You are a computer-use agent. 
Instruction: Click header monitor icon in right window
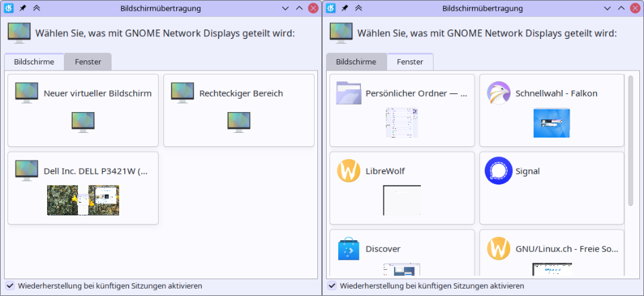341,33
